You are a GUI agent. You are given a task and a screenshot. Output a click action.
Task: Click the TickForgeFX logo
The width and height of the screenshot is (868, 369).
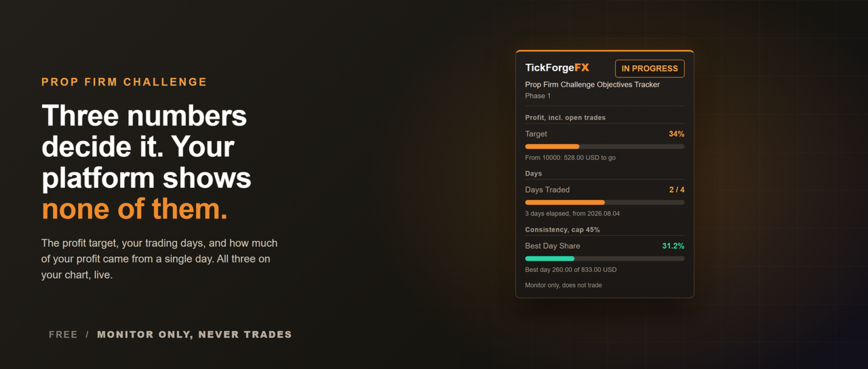pyautogui.click(x=557, y=68)
